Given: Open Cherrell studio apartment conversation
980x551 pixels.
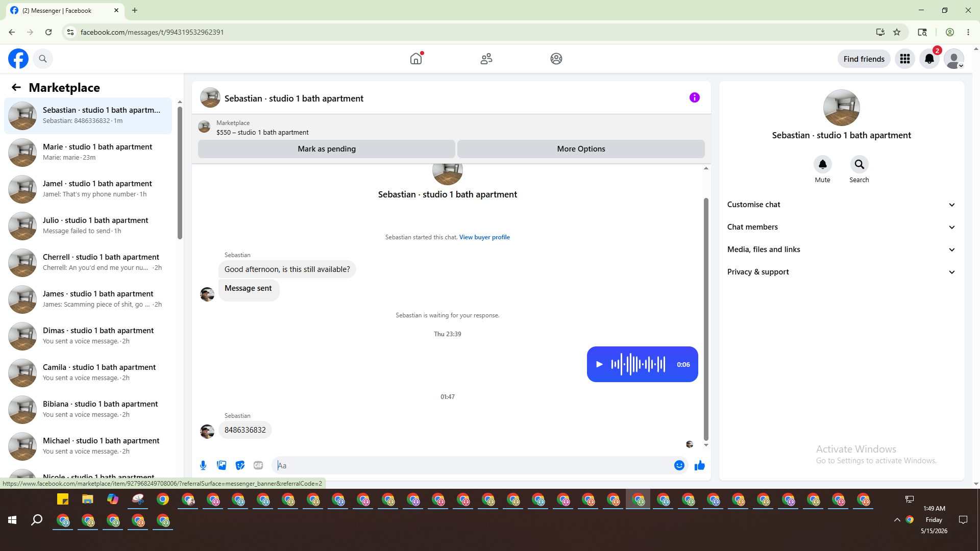Looking at the screenshot, I should pos(88,263).
